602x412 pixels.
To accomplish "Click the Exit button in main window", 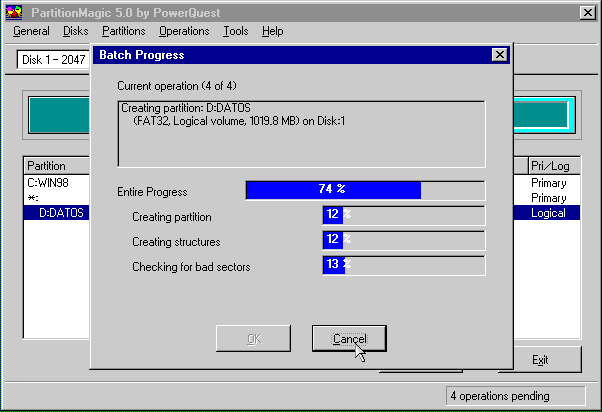I will [x=540, y=360].
